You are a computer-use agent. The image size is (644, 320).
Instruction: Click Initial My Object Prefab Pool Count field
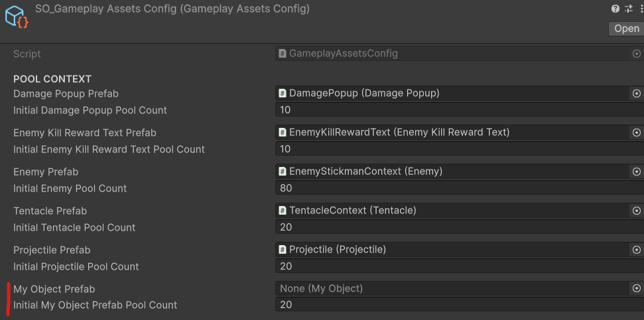[x=458, y=305]
